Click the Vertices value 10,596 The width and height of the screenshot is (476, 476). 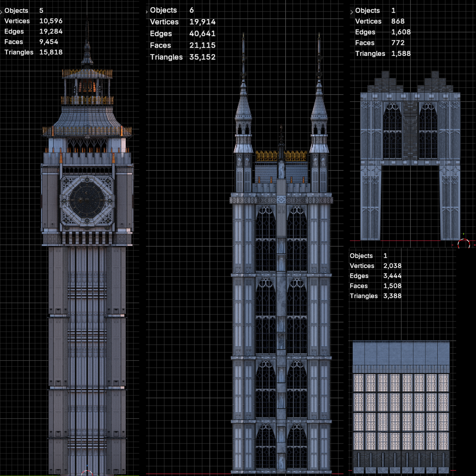(x=51, y=21)
